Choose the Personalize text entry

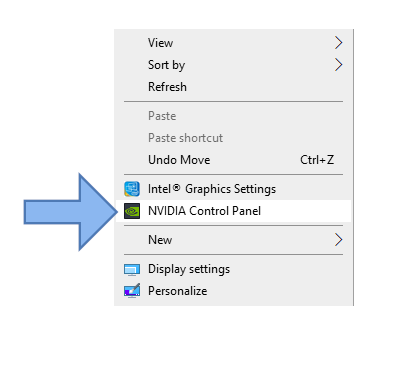178,291
